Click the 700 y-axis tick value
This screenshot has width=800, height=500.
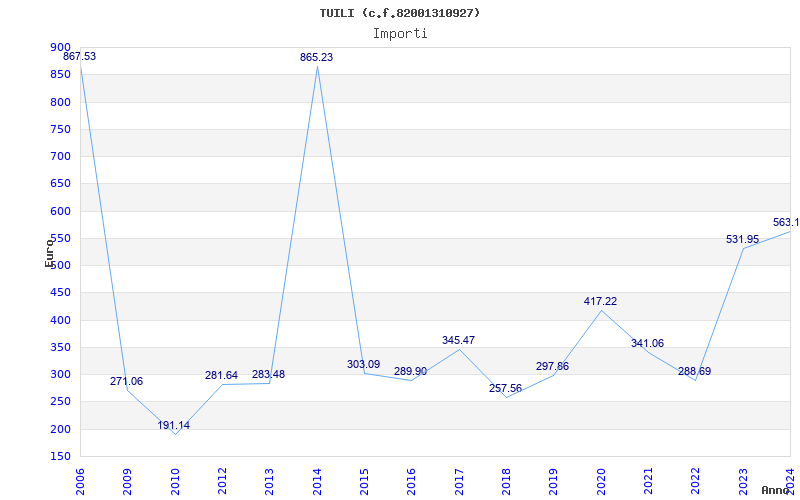pyautogui.click(x=60, y=156)
